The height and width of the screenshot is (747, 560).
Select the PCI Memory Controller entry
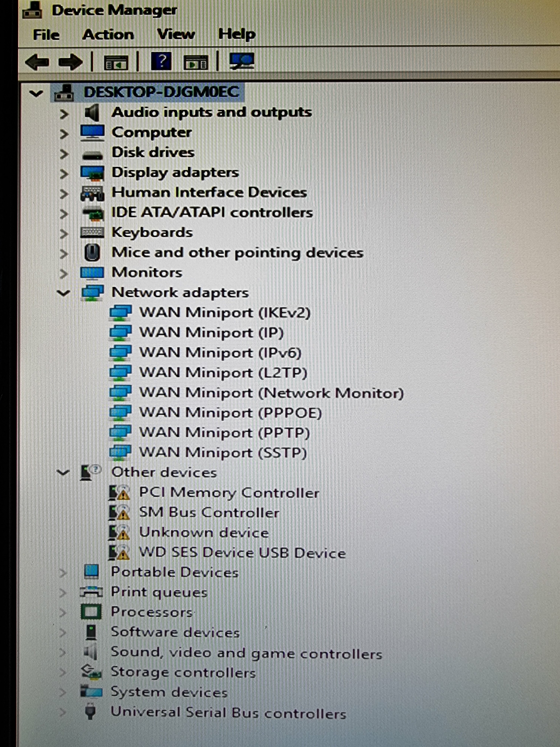click(x=229, y=493)
